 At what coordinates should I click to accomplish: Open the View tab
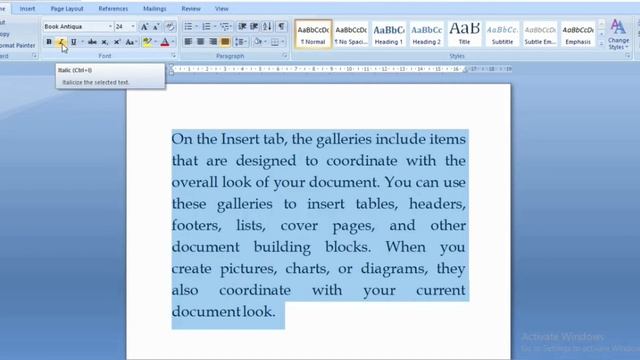click(x=222, y=9)
